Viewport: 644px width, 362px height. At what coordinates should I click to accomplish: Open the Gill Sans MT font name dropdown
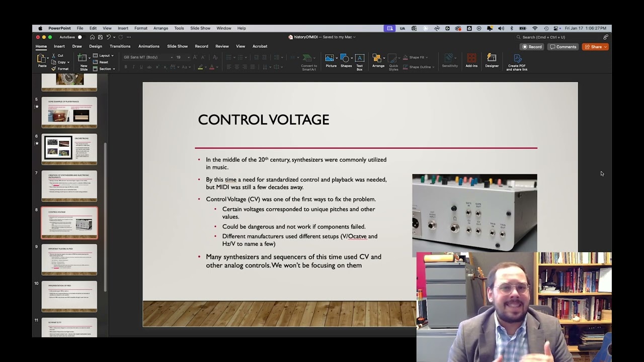click(x=172, y=57)
